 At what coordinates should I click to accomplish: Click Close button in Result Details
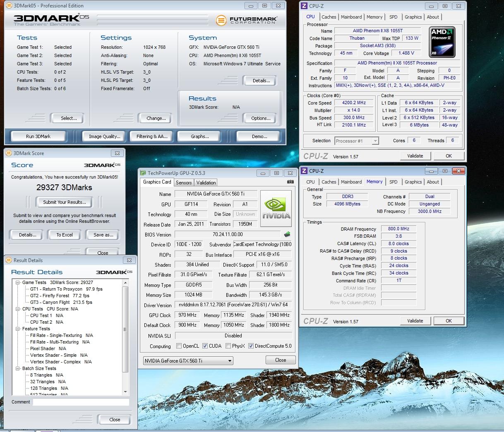115,420
